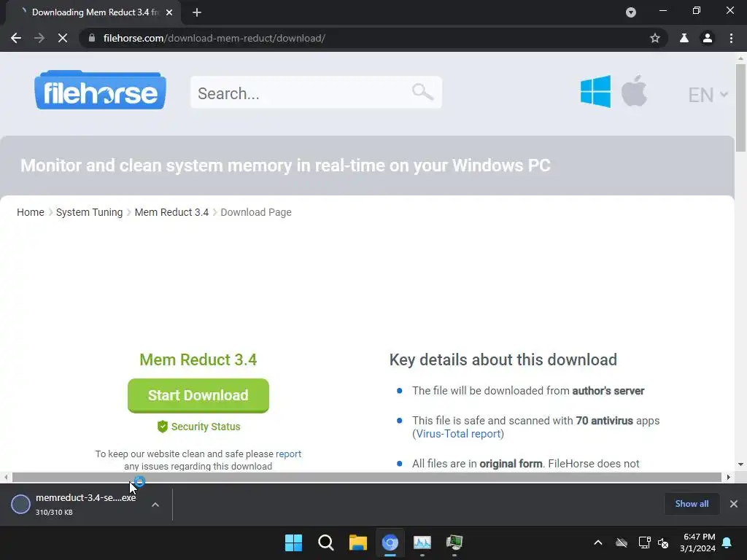Open System Tuning breadcrumb
The image size is (747, 560).
coord(89,212)
